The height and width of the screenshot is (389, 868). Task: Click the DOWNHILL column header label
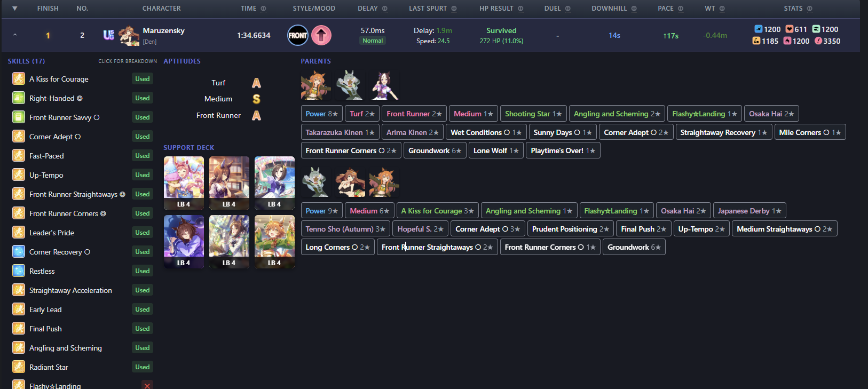[x=609, y=9]
